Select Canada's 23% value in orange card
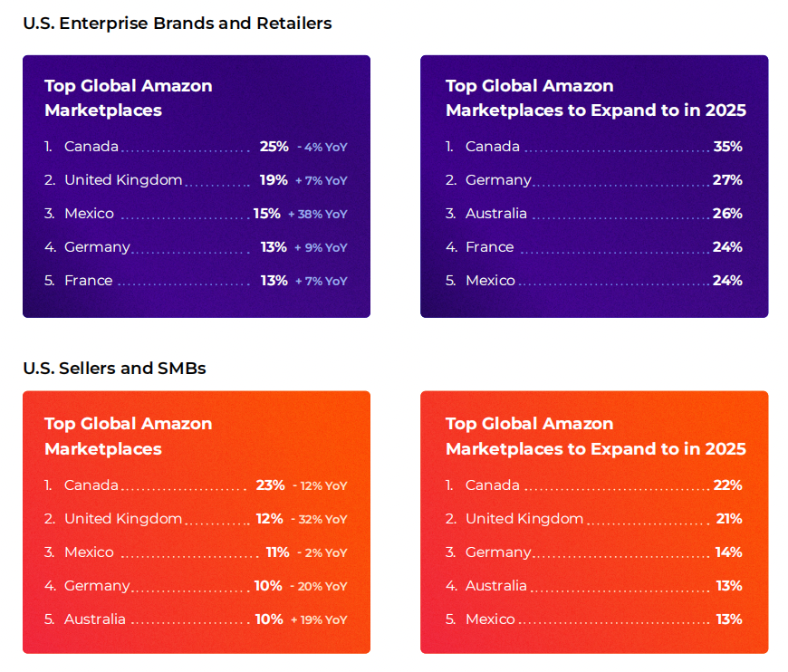 click(270, 485)
